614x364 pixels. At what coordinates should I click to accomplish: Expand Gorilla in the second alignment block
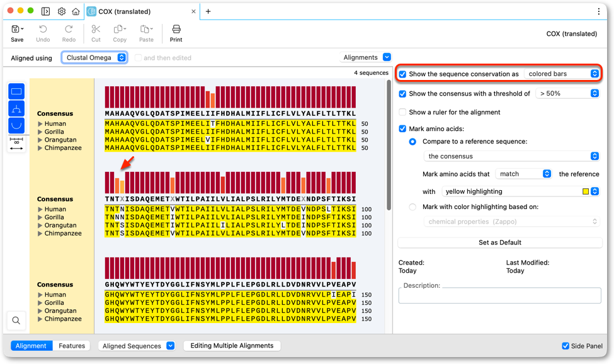[x=40, y=217]
